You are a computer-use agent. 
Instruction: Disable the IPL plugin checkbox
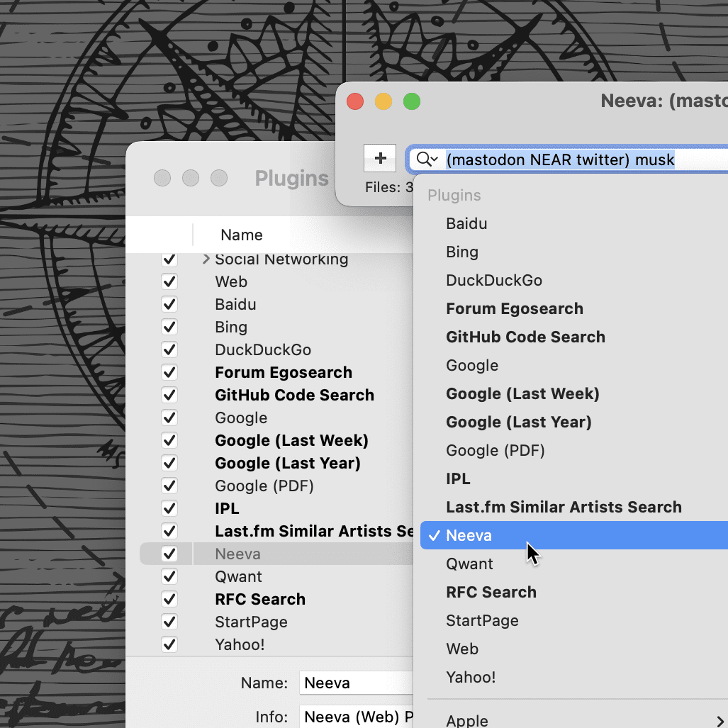tap(169, 508)
